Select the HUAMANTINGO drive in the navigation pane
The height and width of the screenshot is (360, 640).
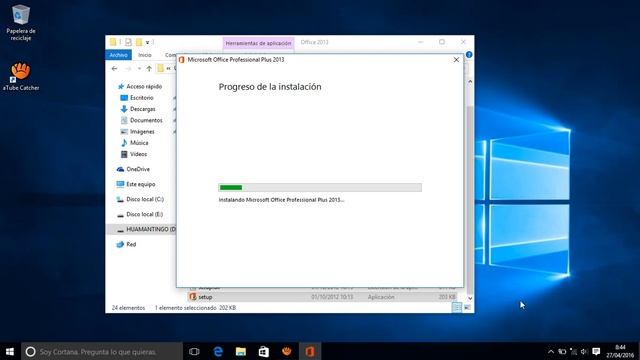[141, 229]
